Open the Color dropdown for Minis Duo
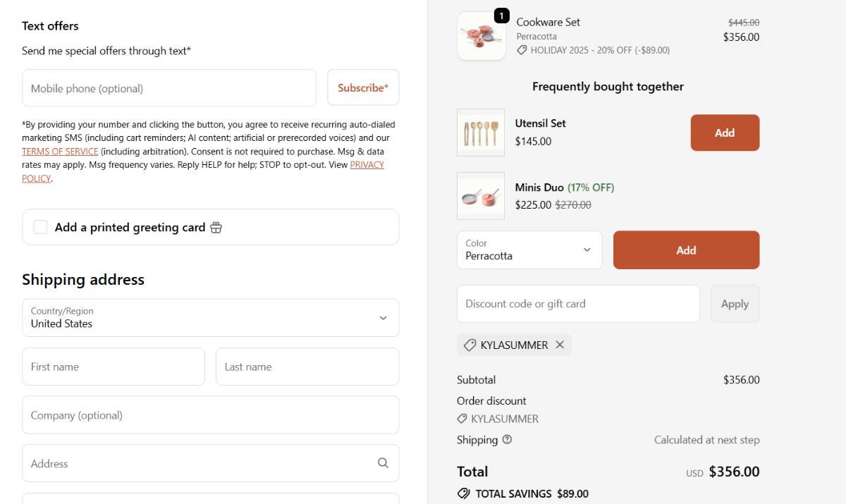This screenshot has width=846, height=504. 529,250
